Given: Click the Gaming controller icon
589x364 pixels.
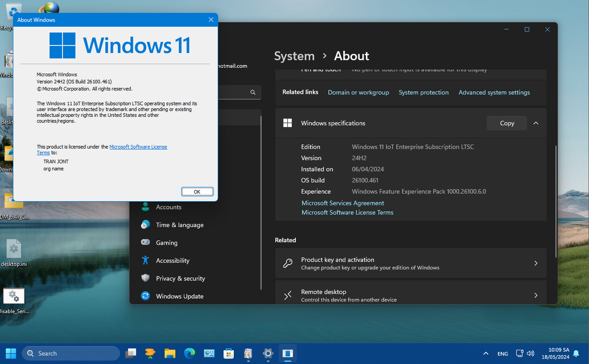Looking at the screenshot, I should coord(145,242).
